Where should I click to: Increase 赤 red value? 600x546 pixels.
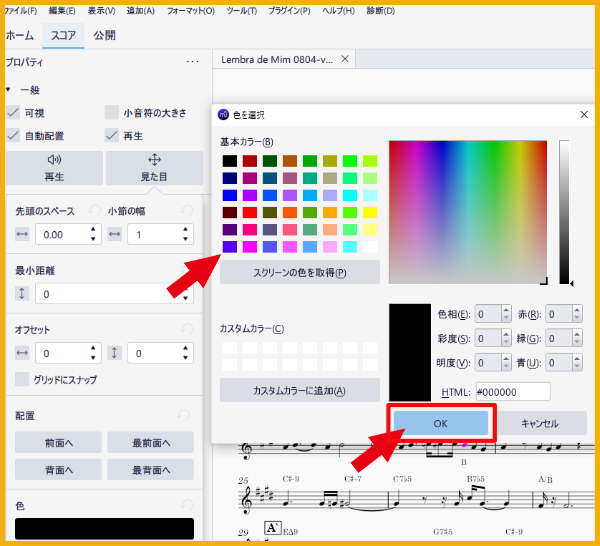(x=577, y=310)
